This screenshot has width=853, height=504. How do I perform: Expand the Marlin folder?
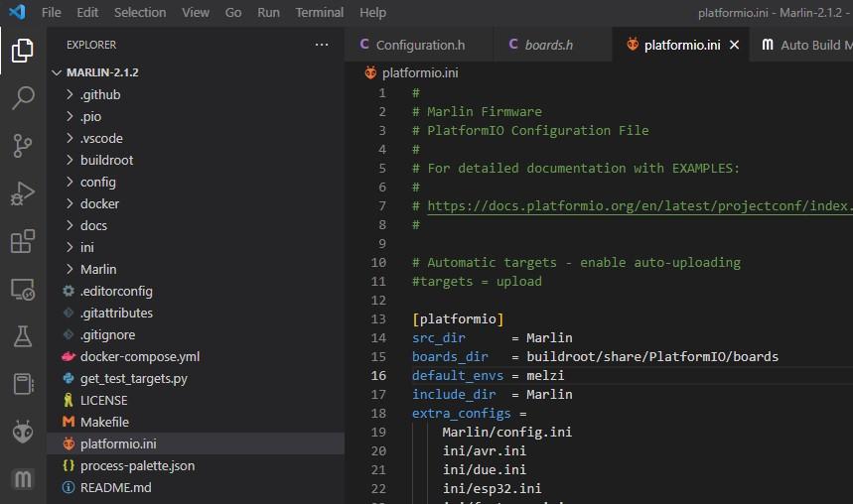(98, 269)
